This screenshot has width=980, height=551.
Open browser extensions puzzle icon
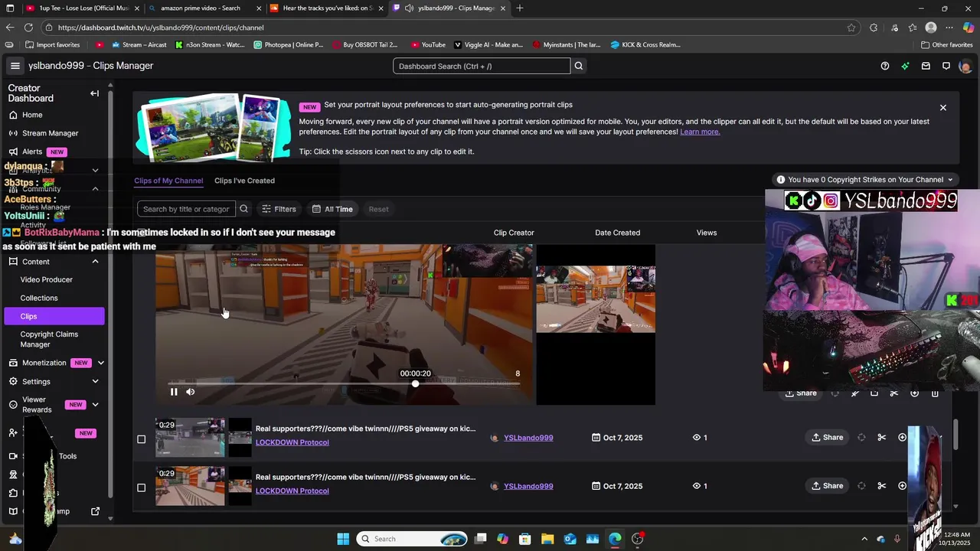(x=874, y=28)
